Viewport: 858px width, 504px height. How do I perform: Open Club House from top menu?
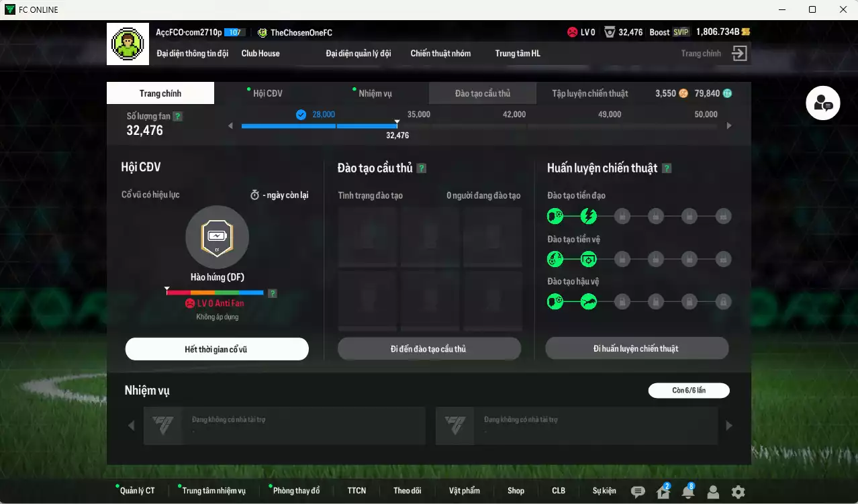pyautogui.click(x=260, y=54)
